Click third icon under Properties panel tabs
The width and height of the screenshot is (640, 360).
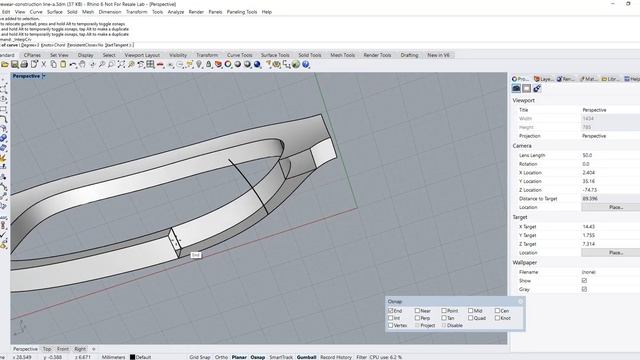pyautogui.click(x=537, y=89)
